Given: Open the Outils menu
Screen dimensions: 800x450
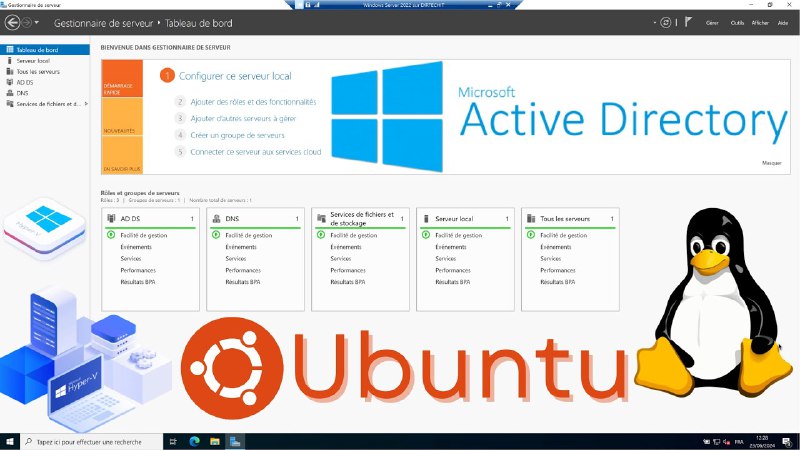Looking at the screenshot, I should (737, 23).
